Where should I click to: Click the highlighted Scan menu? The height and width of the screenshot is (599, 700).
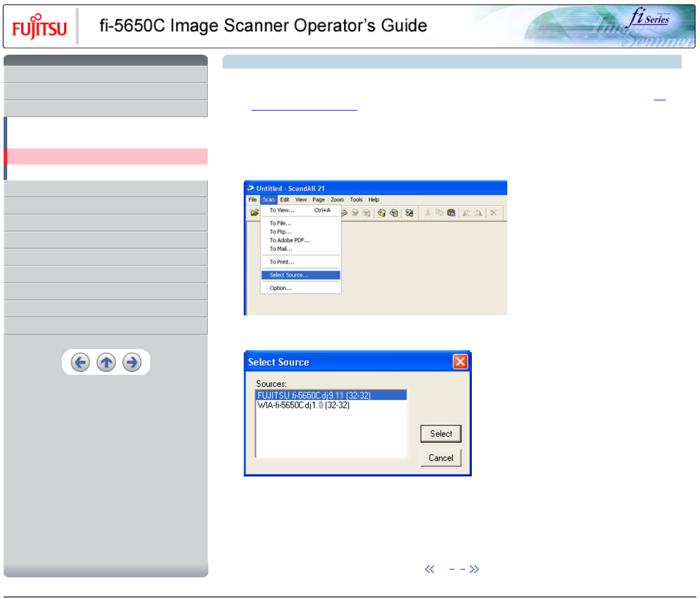click(268, 199)
